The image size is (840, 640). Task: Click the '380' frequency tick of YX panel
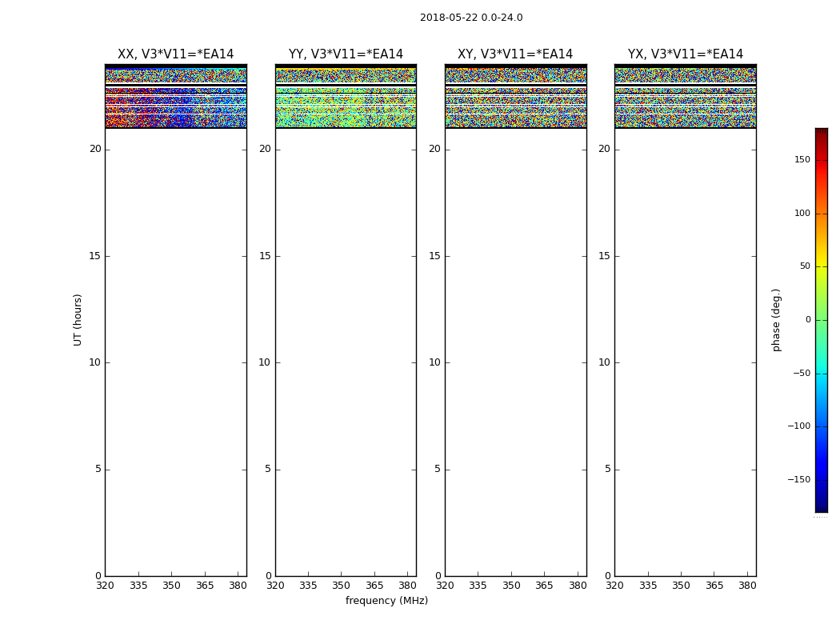(747, 586)
